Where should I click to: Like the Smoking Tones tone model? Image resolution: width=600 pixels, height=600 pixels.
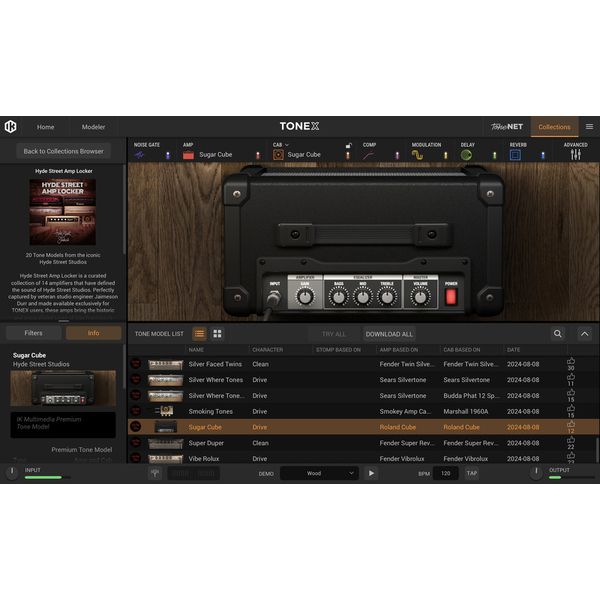tap(571, 409)
